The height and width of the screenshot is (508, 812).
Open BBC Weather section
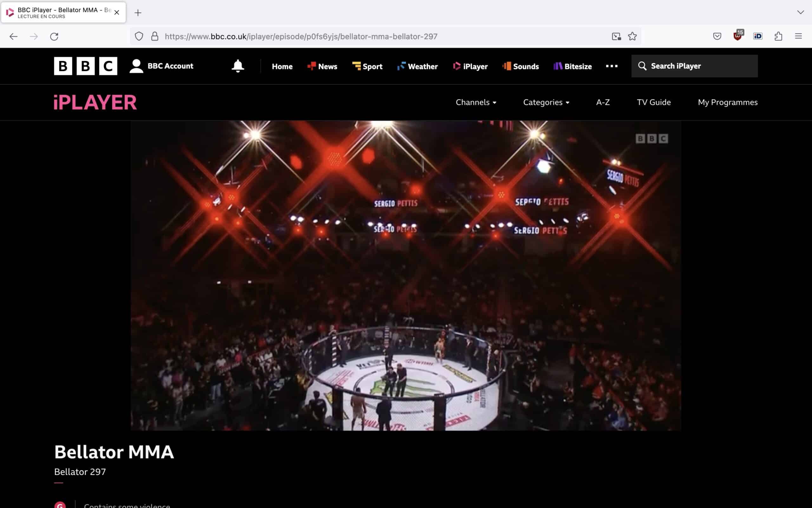[417, 66]
